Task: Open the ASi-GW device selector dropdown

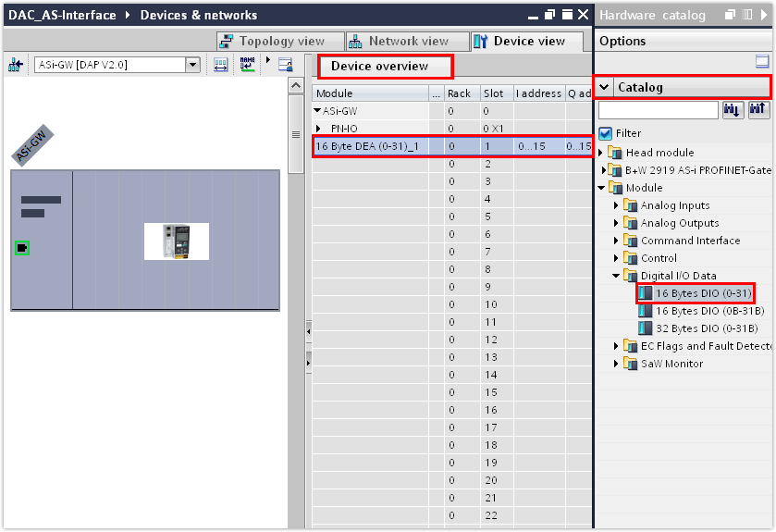Action: pyautogui.click(x=192, y=65)
